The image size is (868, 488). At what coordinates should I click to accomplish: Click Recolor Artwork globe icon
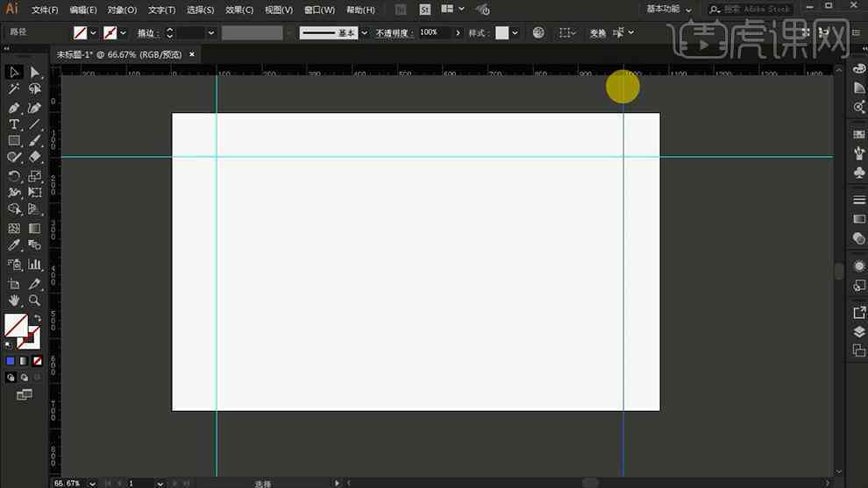click(538, 32)
